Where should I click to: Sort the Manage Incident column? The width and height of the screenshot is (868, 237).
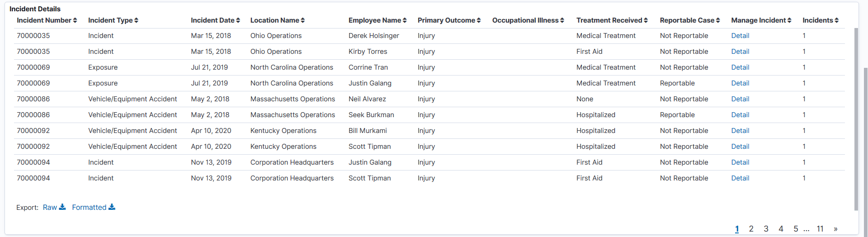tap(789, 20)
